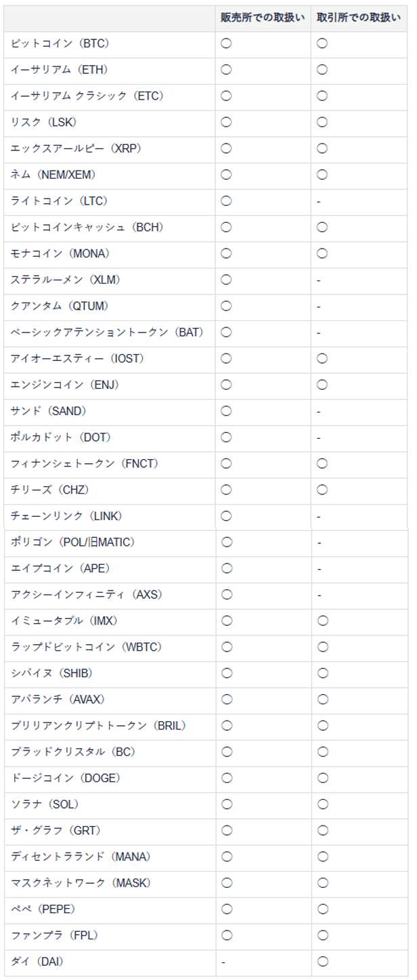Click the 取引所 circle for チリーズ (CHZ)

pyautogui.click(x=322, y=490)
